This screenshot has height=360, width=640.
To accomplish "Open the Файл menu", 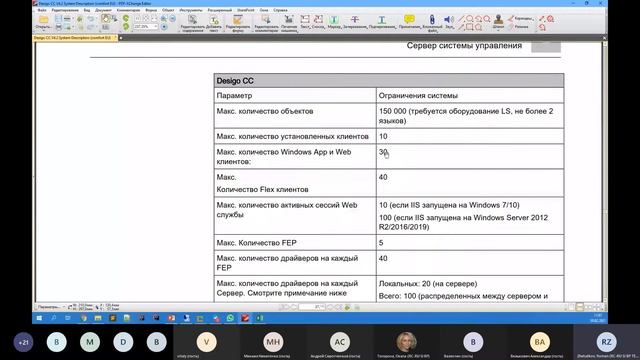I will pos(42,10).
